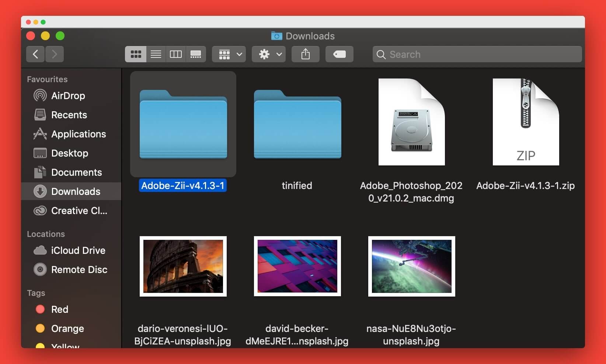Click the david-becker unsplash.jpg file name

pos(297,335)
